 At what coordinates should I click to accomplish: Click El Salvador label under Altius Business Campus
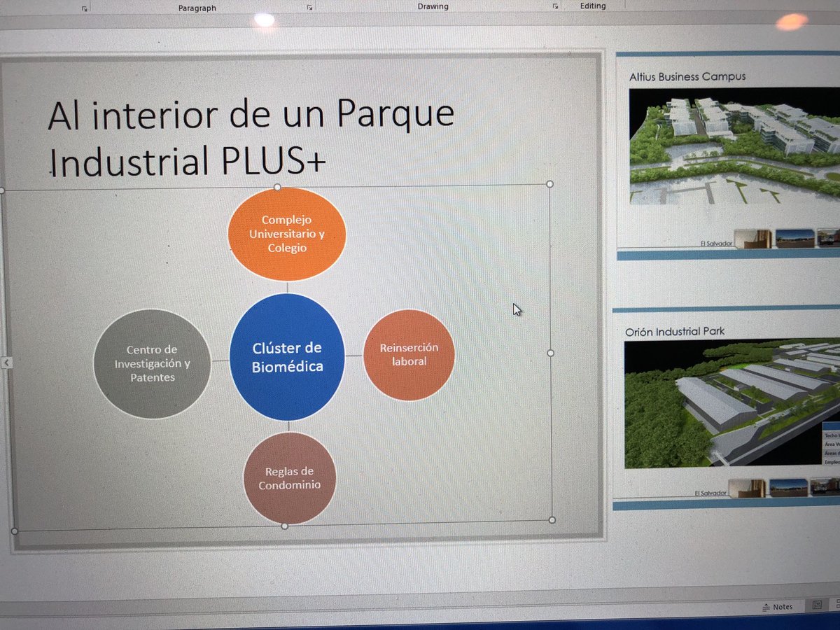(x=715, y=243)
